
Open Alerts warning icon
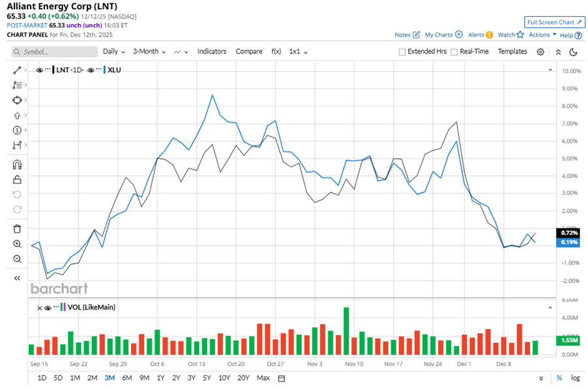pos(490,35)
